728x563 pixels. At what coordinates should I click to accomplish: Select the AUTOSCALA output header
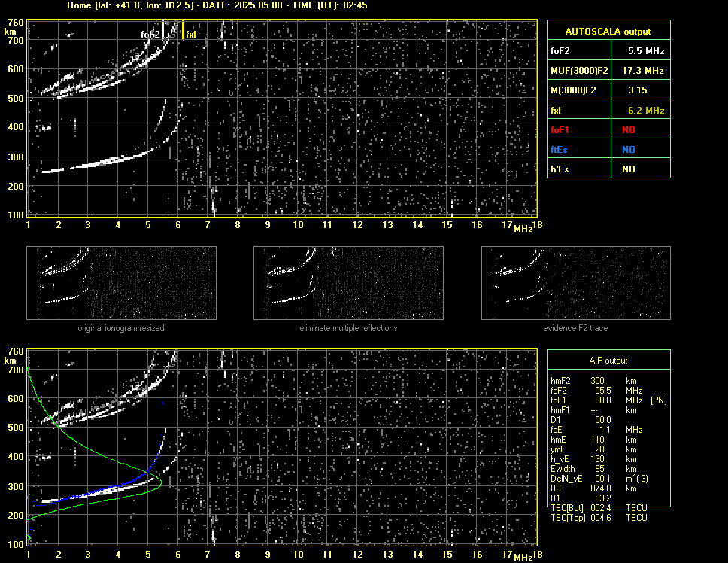(x=608, y=32)
